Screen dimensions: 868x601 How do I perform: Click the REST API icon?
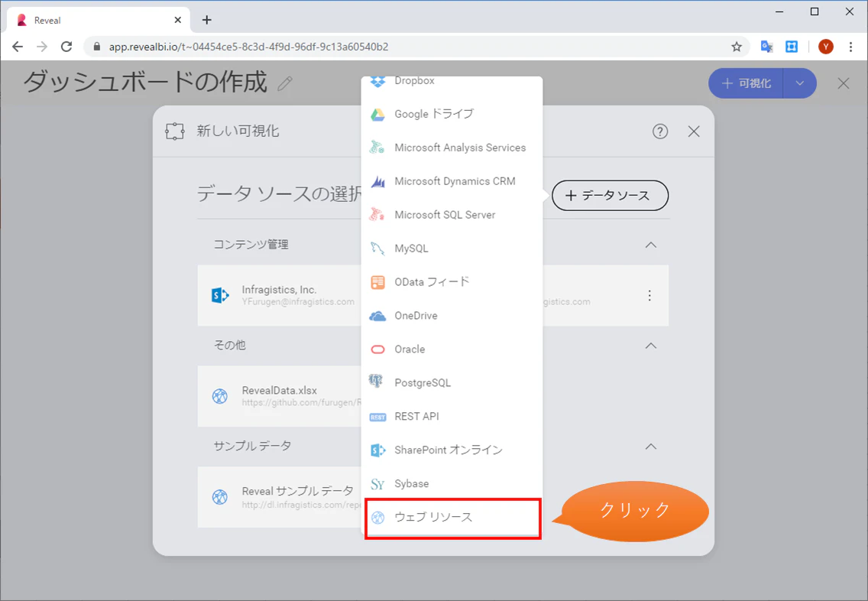tap(377, 417)
